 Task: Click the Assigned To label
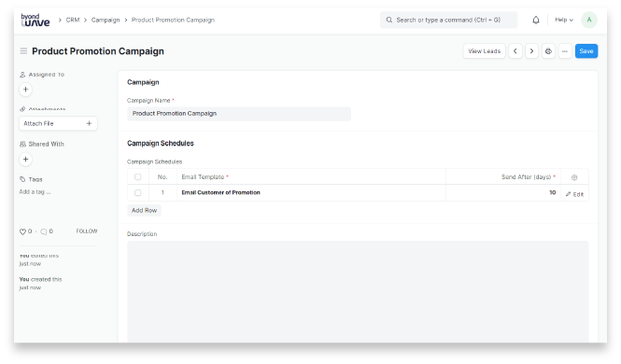click(47, 75)
